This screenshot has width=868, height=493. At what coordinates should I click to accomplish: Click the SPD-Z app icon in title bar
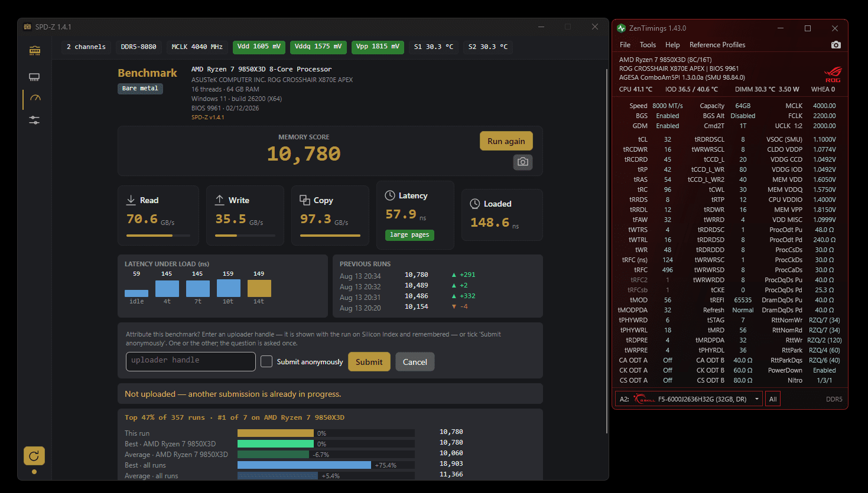(27, 27)
